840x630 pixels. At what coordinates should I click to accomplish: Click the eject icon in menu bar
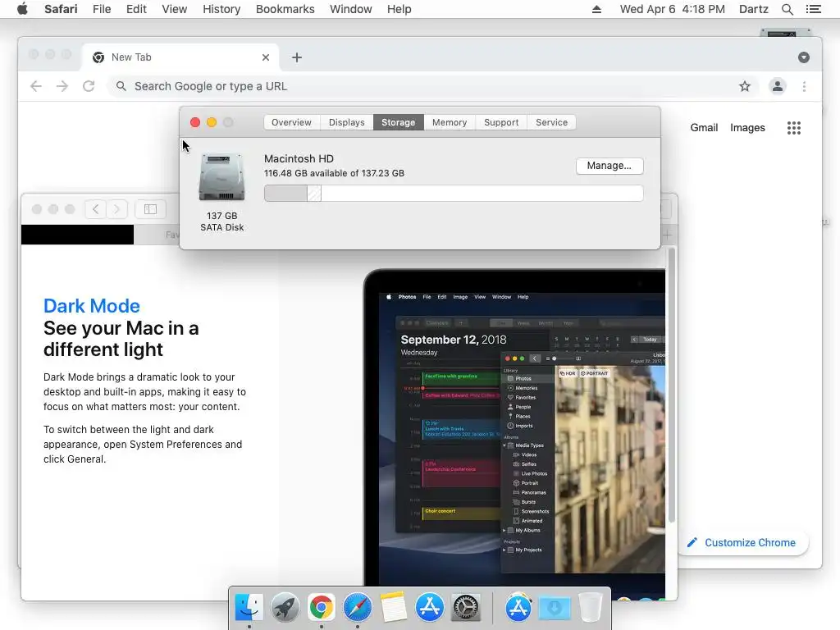click(596, 9)
